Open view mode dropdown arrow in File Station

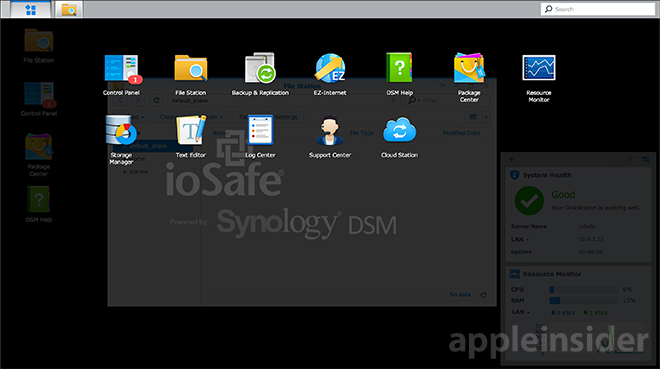tap(486, 117)
